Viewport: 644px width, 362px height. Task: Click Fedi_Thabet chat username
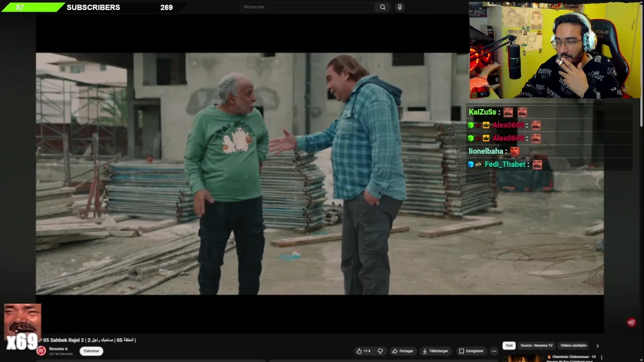pyautogui.click(x=505, y=164)
